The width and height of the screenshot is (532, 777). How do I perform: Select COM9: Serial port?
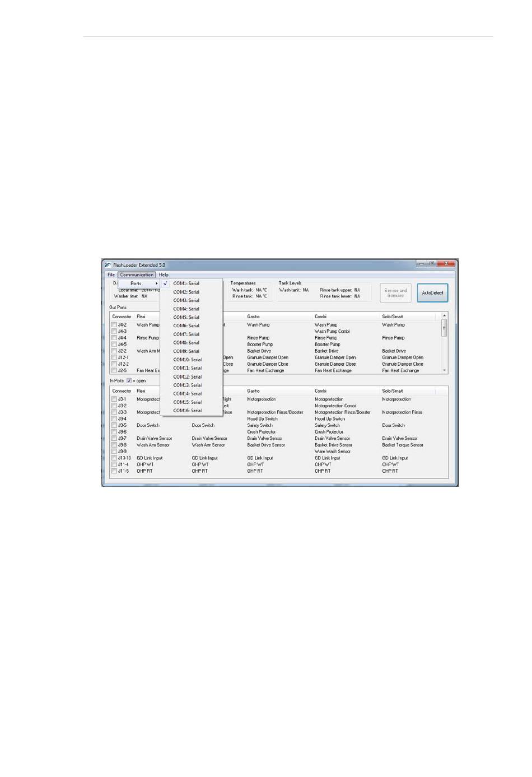(192, 351)
